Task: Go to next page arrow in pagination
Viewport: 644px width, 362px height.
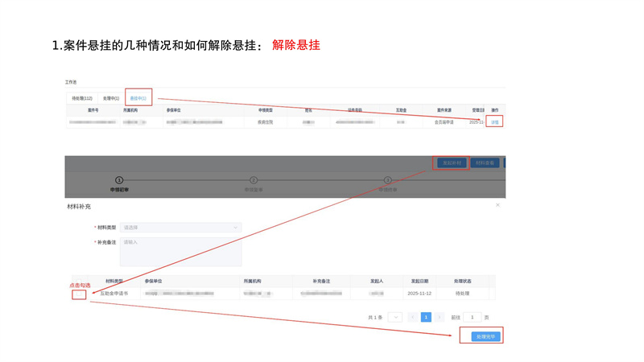Action: tap(440, 318)
